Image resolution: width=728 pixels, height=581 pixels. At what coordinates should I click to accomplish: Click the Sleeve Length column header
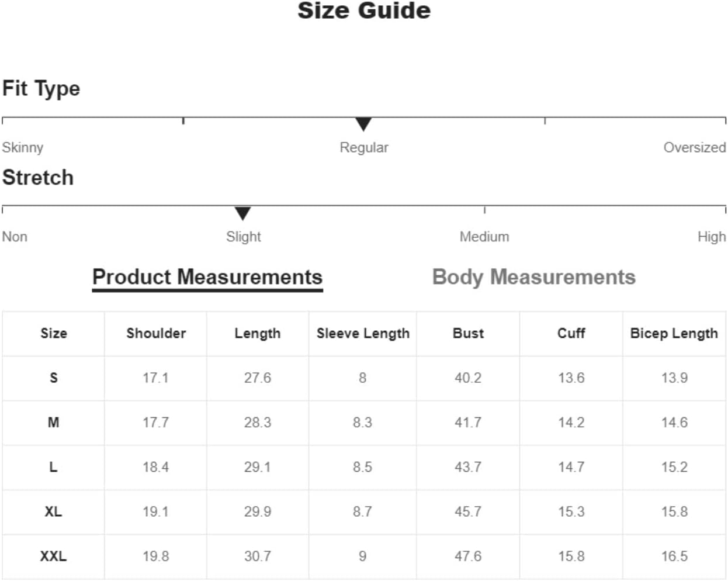pyautogui.click(x=363, y=333)
